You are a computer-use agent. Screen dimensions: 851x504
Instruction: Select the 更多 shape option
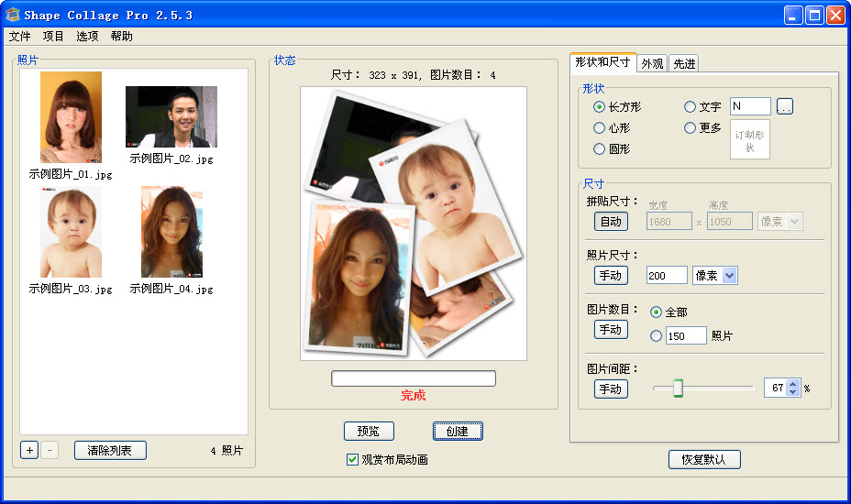click(x=702, y=128)
